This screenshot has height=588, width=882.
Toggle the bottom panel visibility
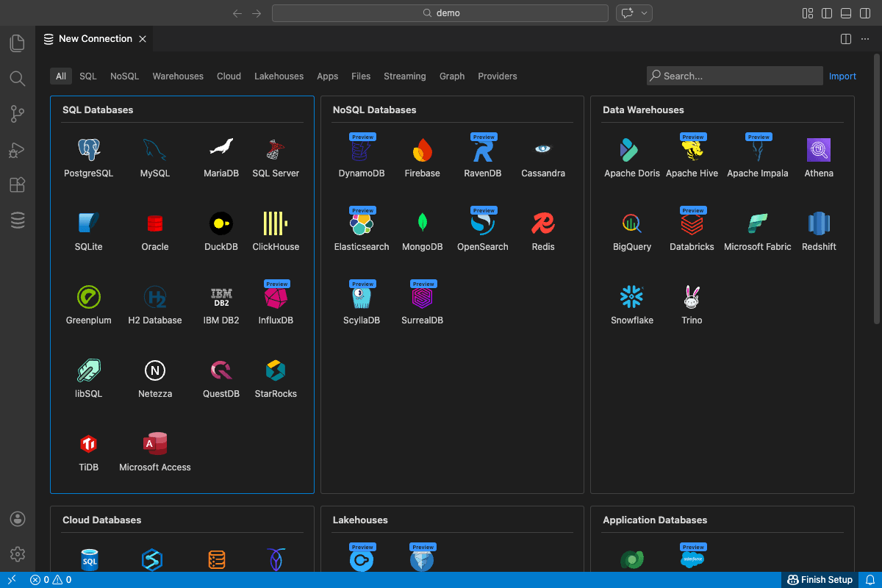(846, 13)
